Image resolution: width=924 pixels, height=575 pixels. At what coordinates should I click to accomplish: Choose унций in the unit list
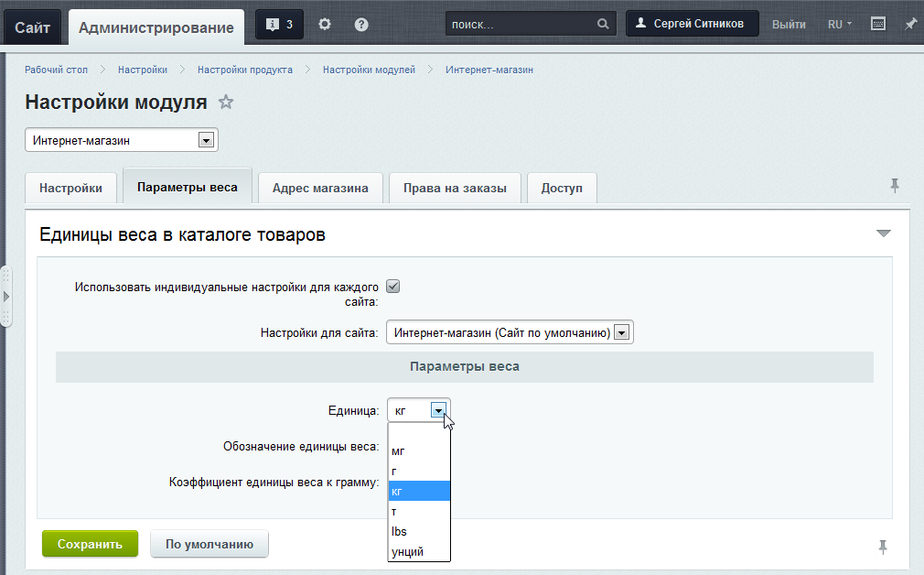pos(419,551)
